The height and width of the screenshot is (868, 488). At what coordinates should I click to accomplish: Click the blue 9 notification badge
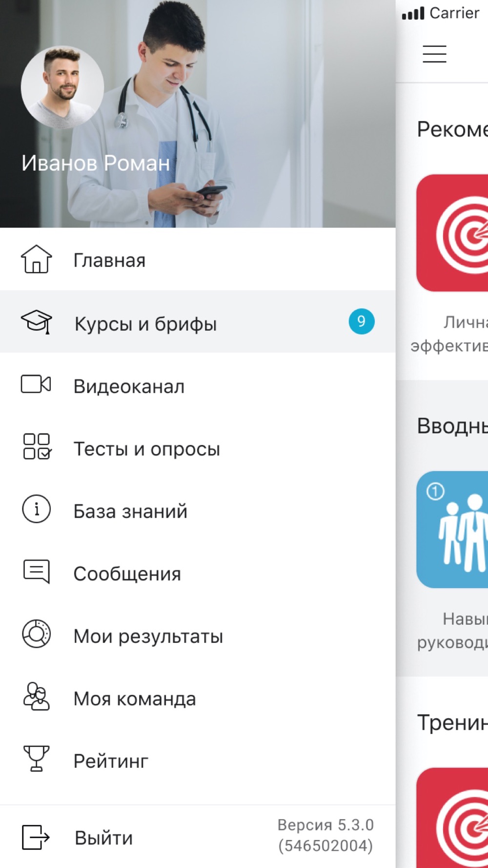361,321
